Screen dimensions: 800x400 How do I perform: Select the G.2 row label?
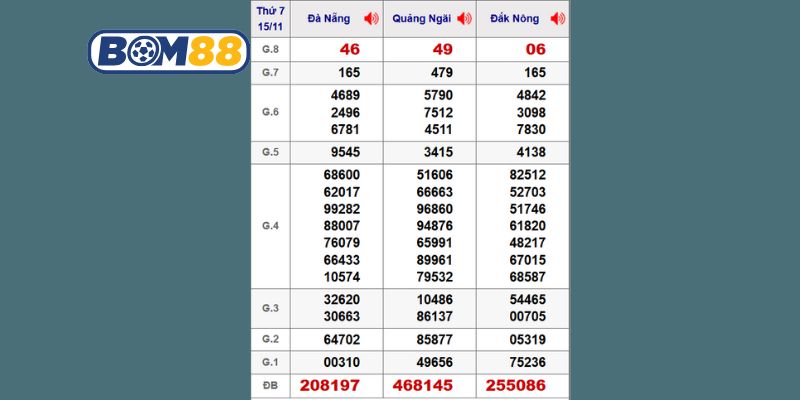coord(270,339)
